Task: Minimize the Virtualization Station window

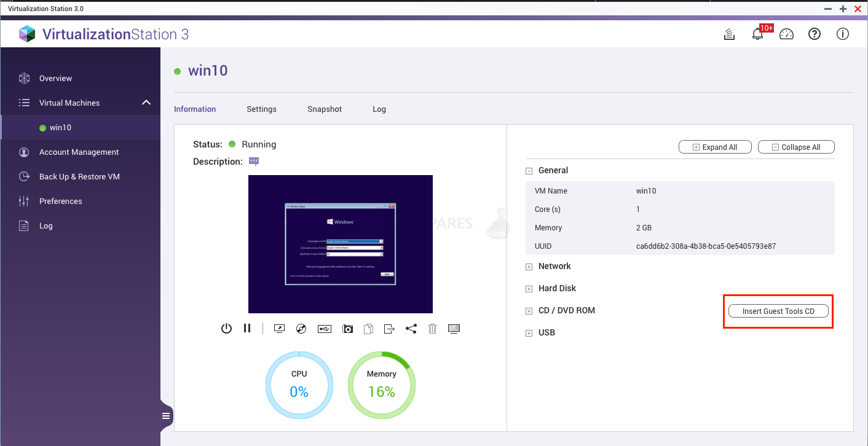Action: click(828, 9)
